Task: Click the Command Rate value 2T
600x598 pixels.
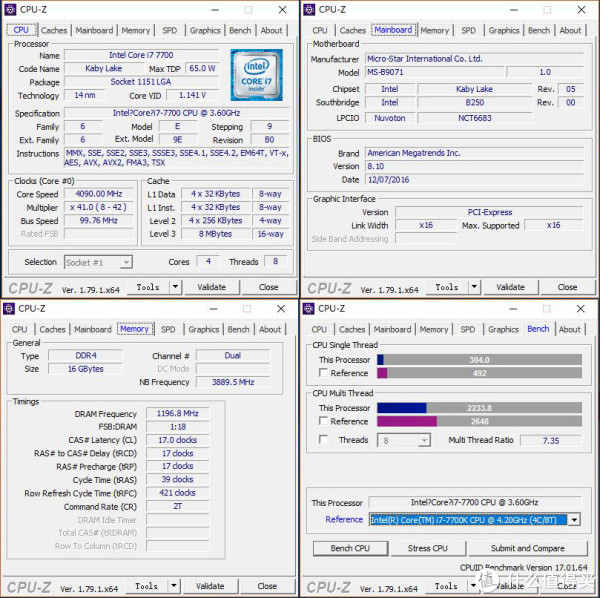Action: pyautogui.click(x=178, y=506)
